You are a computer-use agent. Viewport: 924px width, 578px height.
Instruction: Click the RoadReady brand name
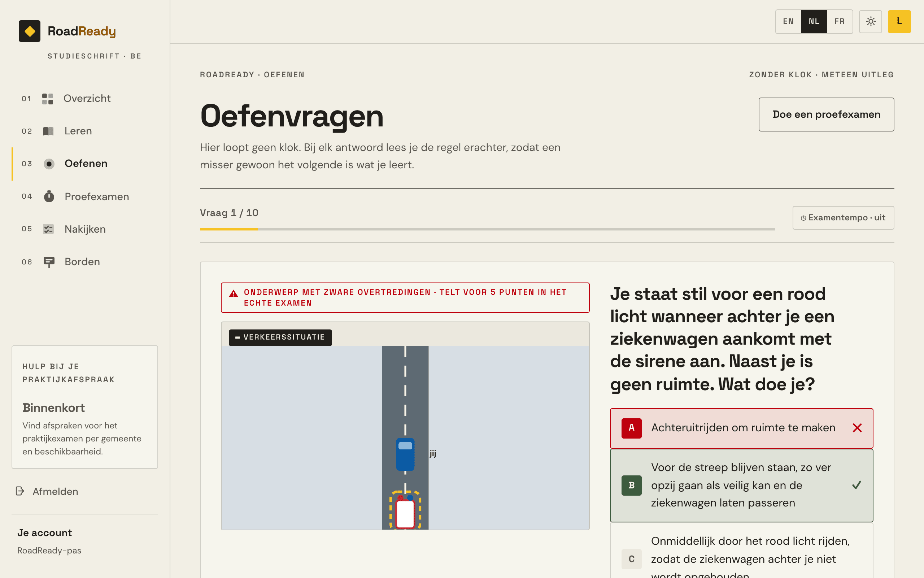tap(82, 31)
